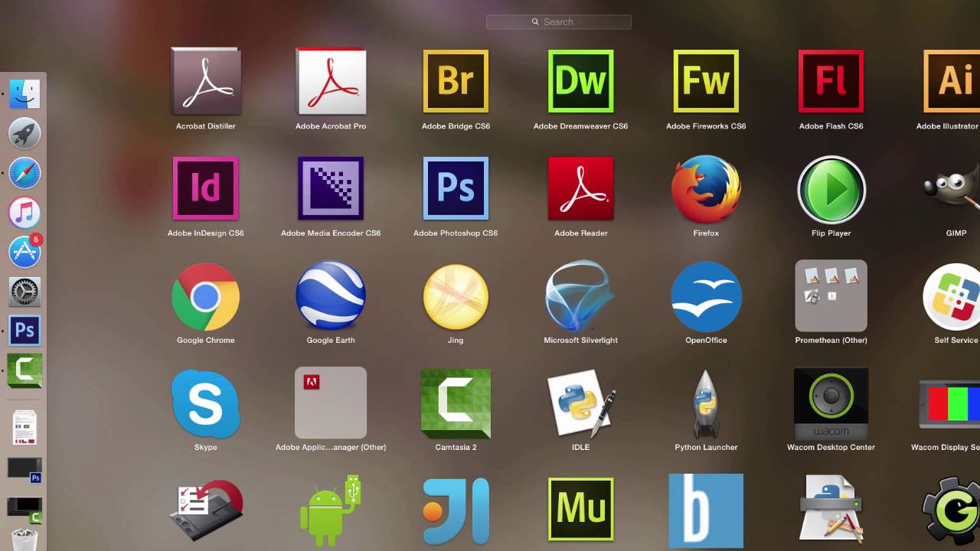Open Skype

pos(205,404)
